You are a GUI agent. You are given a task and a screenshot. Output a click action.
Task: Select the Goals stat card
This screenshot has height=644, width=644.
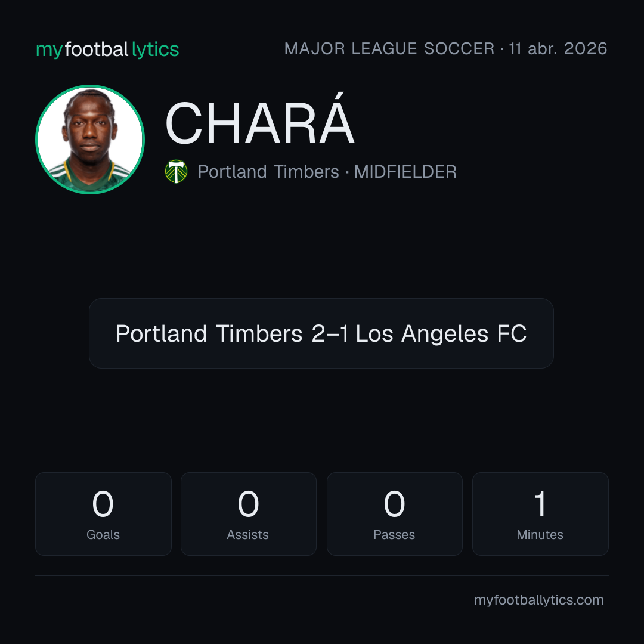(x=103, y=514)
